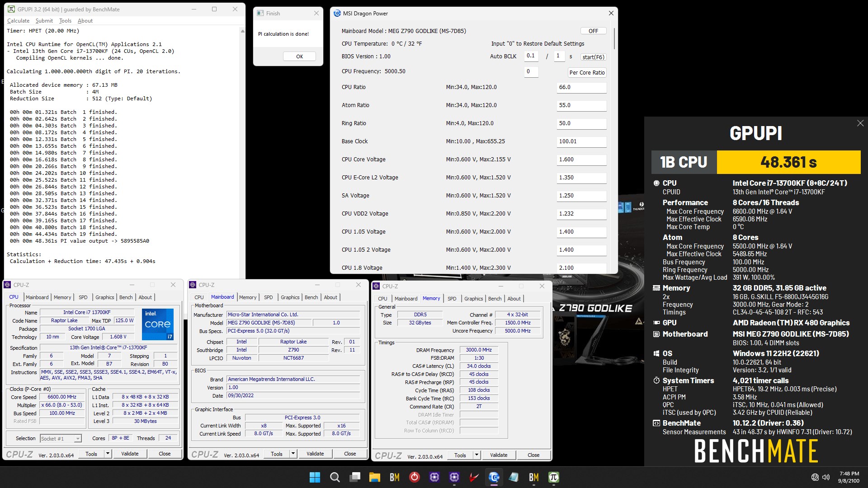Screen dimensions: 868x488
Task: Click the blue globe C taskbar icon
Action: pos(494,477)
